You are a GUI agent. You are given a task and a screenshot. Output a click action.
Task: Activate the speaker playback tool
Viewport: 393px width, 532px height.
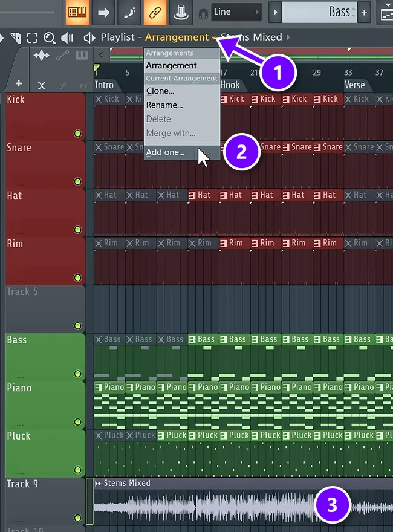(x=67, y=38)
